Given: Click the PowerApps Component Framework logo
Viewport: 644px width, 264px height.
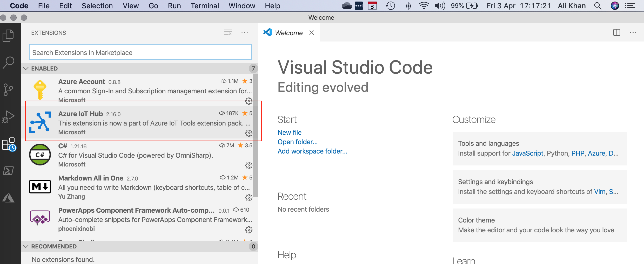Looking at the screenshot, I should tap(40, 218).
